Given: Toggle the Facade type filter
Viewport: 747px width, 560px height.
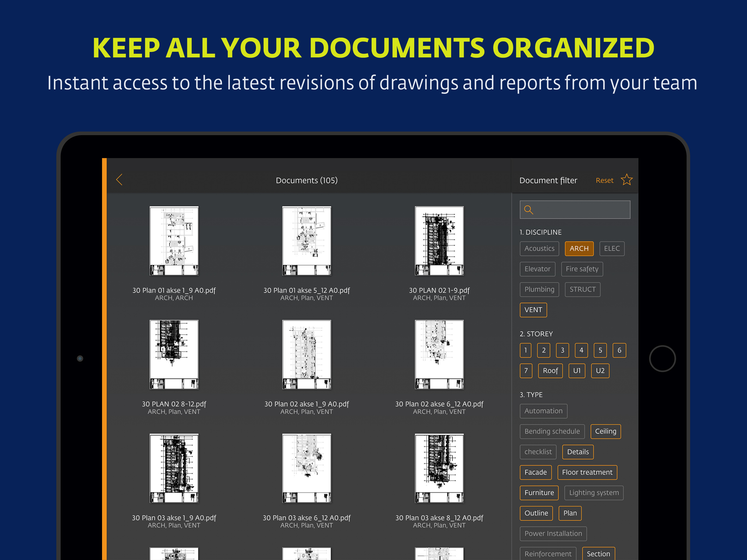Looking at the screenshot, I should 535,472.
